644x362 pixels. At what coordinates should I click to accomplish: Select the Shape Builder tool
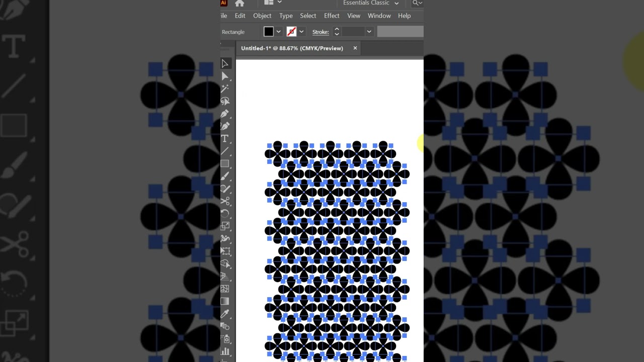(225, 264)
